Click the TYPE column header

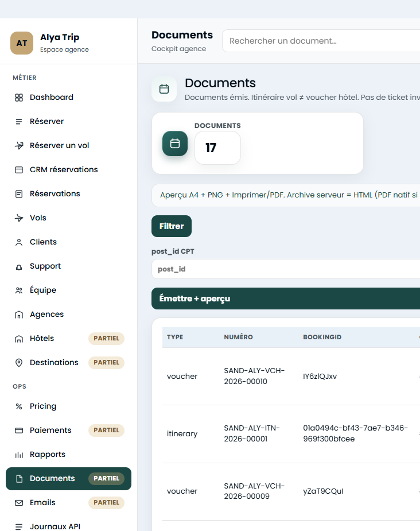[175, 338]
